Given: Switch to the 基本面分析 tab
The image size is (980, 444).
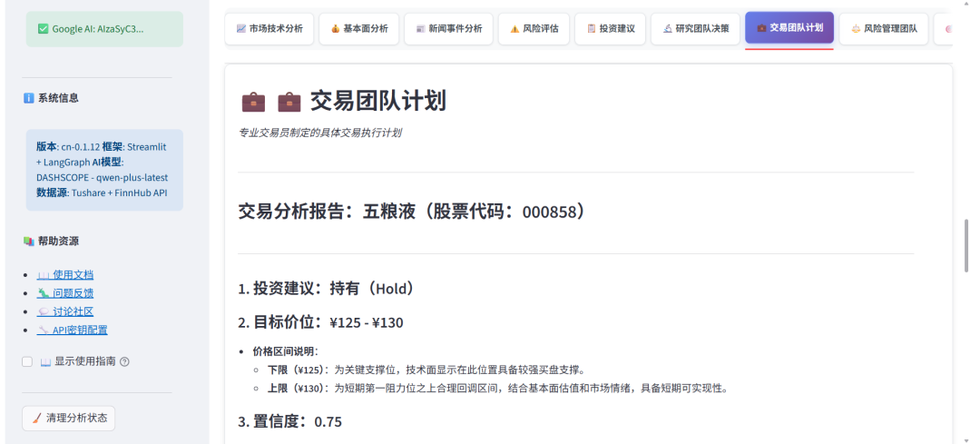Looking at the screenshot, I should 358,29.
